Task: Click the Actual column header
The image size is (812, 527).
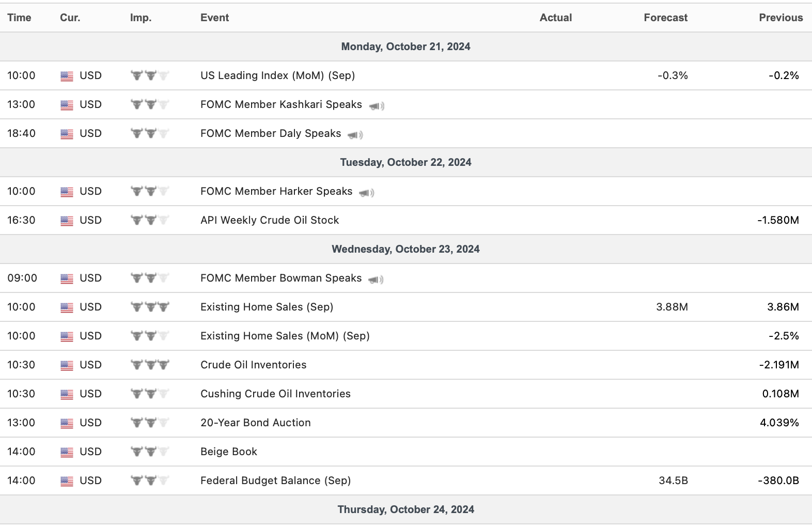Action: point(555,18)
